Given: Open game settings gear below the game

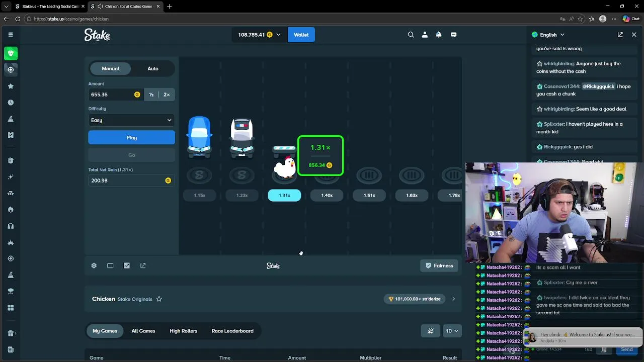Looking at the screenshot, I should [94, 265].
